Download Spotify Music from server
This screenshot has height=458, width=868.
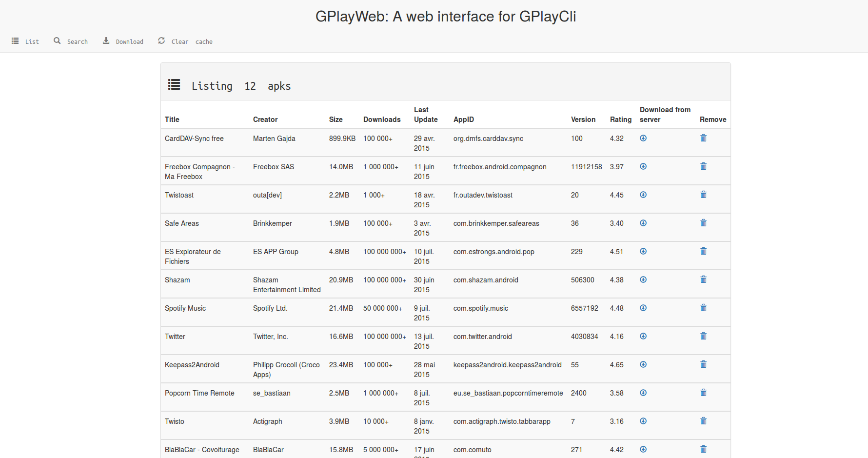pos(643,308)
